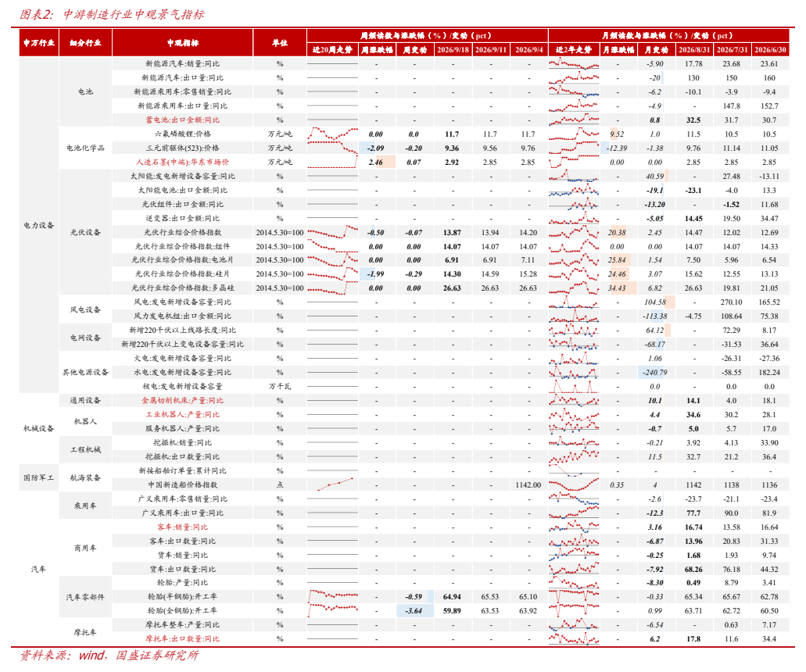
Task: Select the "三元前驱体(523):价格" indicator
Action: click(x=182, y=148)
